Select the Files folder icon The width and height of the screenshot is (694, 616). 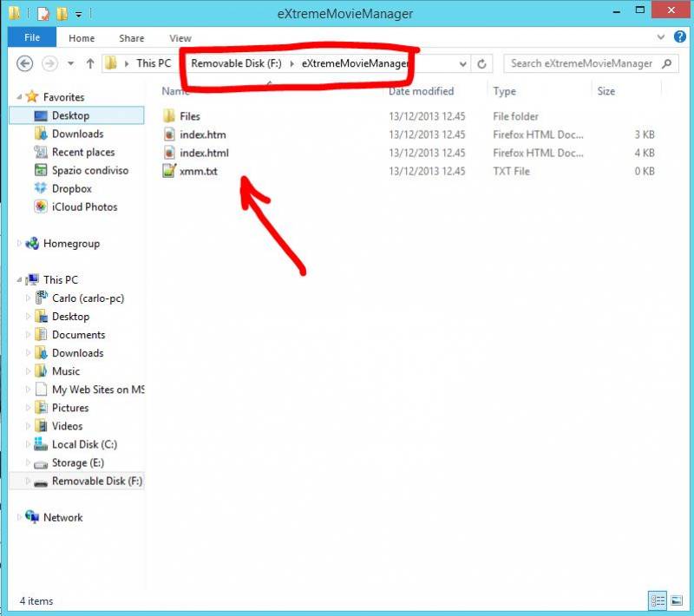coord(169,116)
